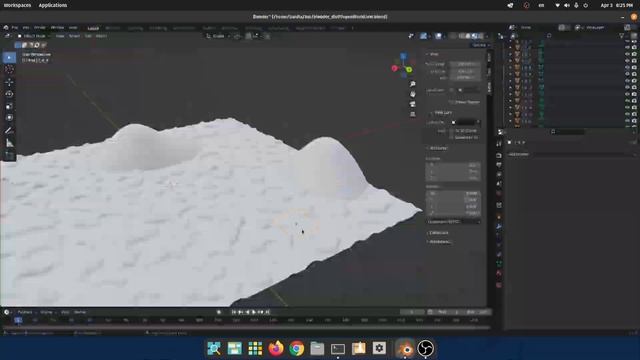Open the Physics properties tab
640x360 pixels.
click(x=499, y=245)
